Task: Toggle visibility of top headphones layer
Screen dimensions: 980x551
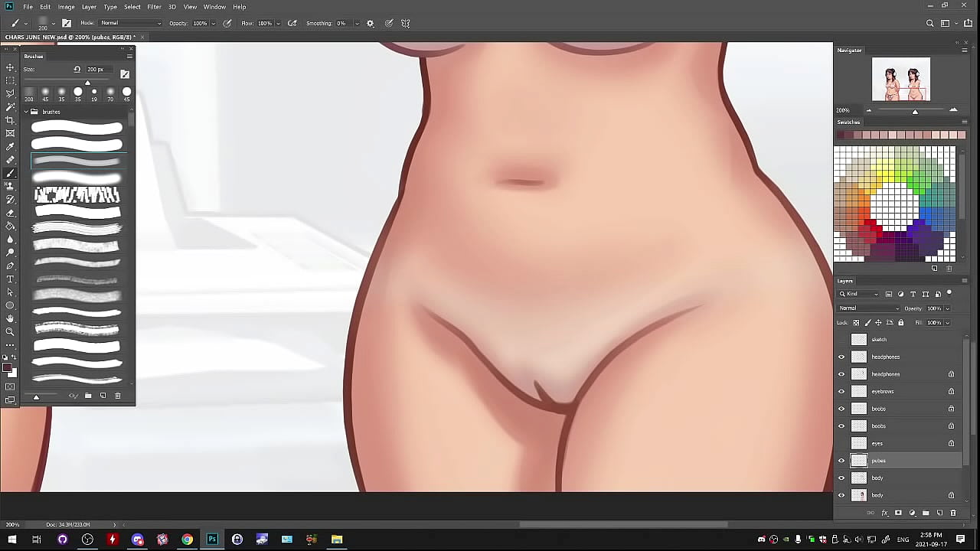Action: click(841, 357)
